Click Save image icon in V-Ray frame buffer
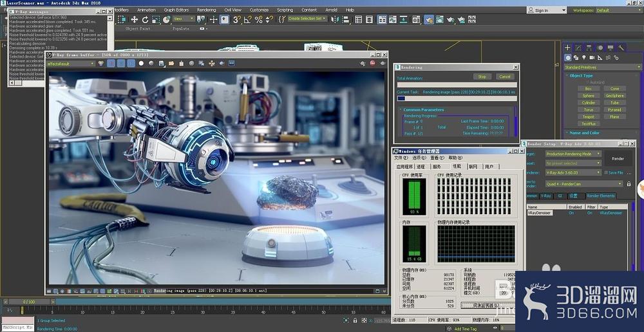The height and width of the screenshot is (332, 644). pos(162,64)
